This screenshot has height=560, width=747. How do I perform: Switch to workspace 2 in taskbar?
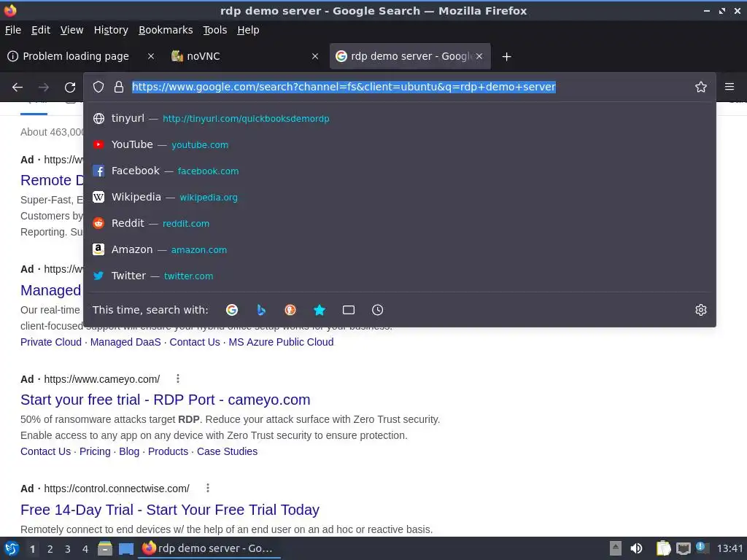point(50,549)
